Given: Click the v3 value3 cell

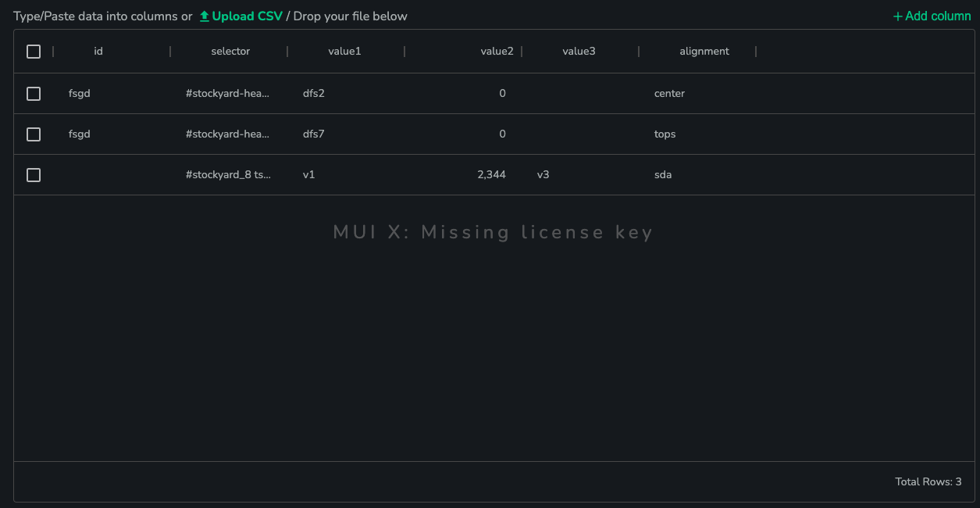Looking at the screenshot, I should coord(580,175).
